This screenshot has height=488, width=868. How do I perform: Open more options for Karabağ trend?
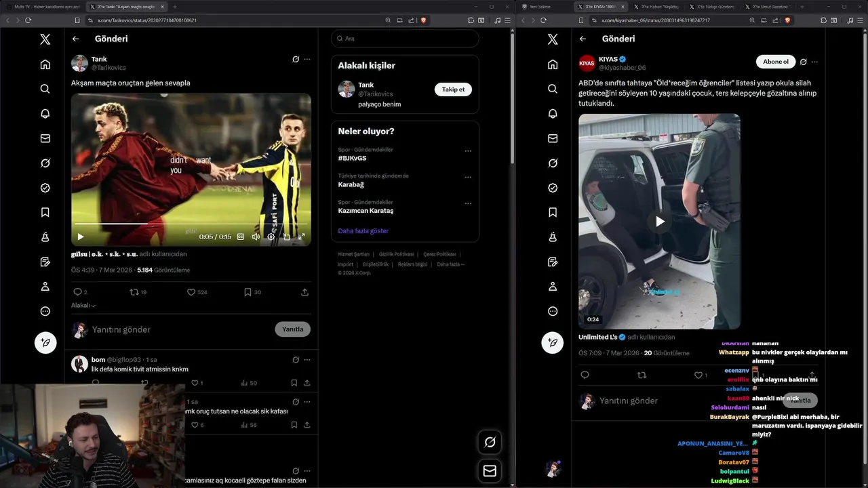[468, 178]
